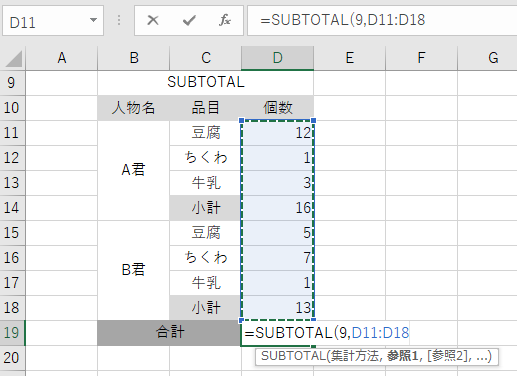
Task: Click 豆腐 cell in row 15
Action: pos(206,233)
